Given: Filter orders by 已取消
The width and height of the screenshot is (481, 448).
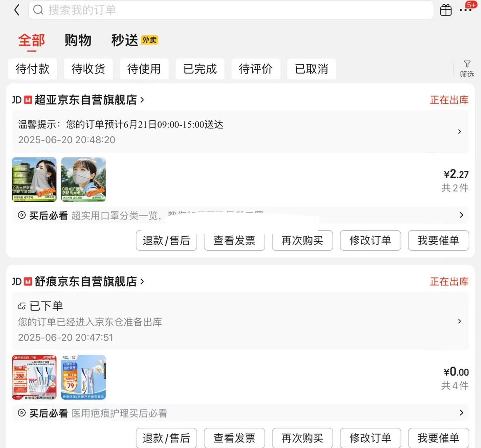Looking at the screenshot, I should (311, 69).
